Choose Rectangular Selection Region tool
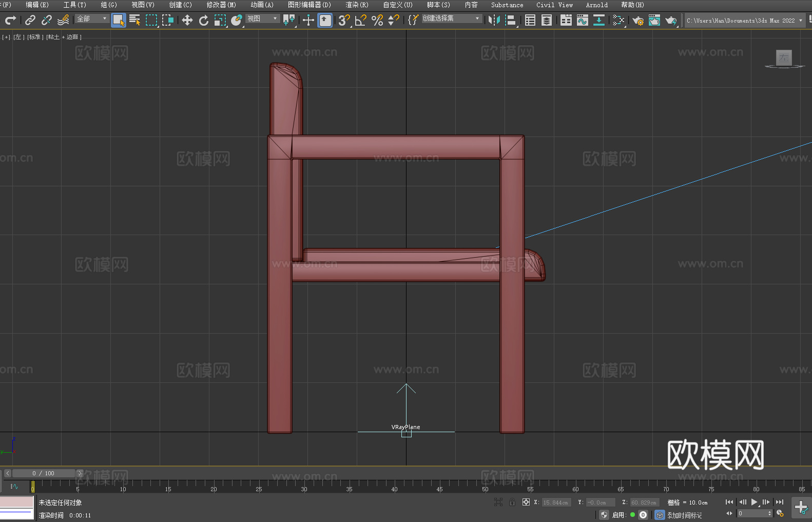812x522 pixels. point(151,20)
